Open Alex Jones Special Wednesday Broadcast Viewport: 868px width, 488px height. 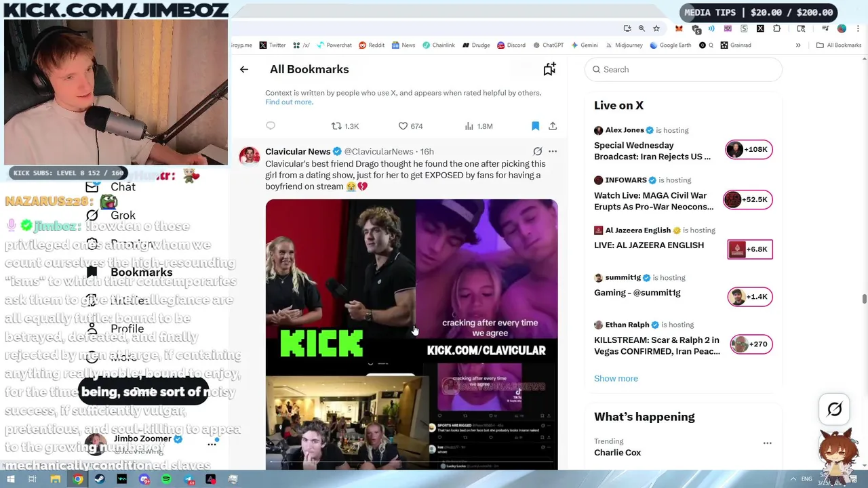coord(652,150)
